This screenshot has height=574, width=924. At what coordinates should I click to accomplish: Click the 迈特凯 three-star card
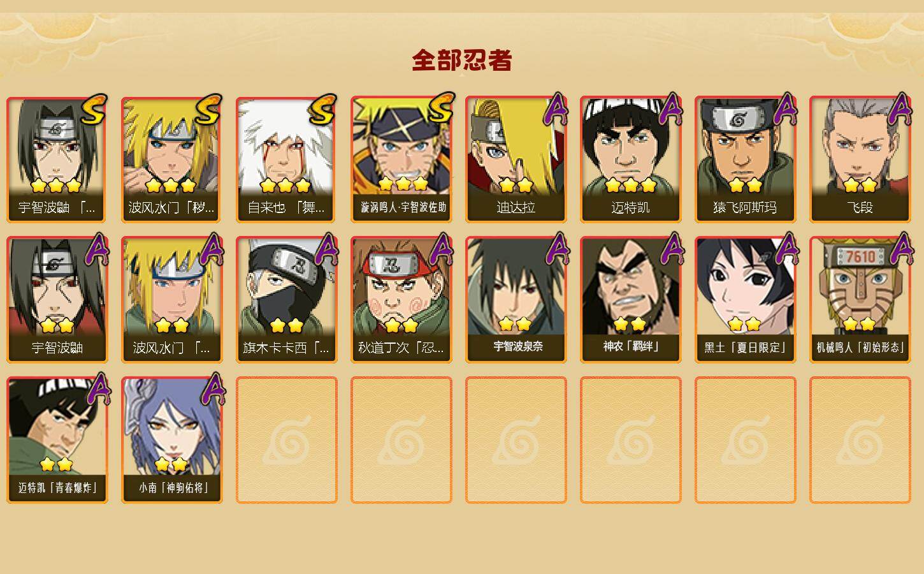[631, 159]
